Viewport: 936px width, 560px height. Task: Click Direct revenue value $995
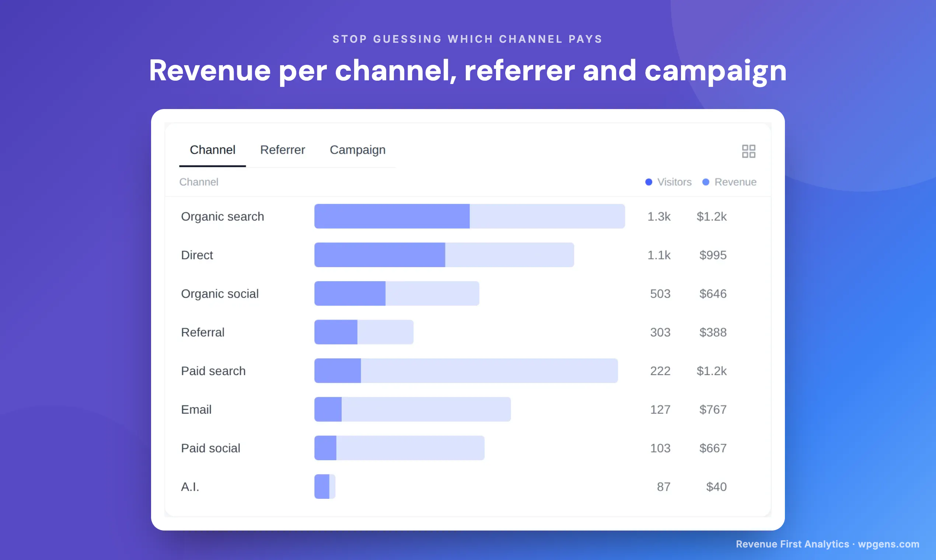tap(713, 255)
